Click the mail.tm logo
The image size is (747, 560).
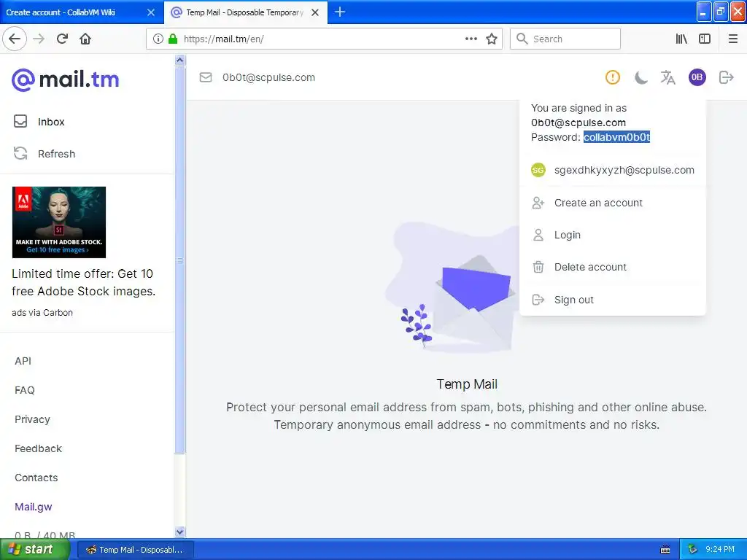[x=65, y=79]
